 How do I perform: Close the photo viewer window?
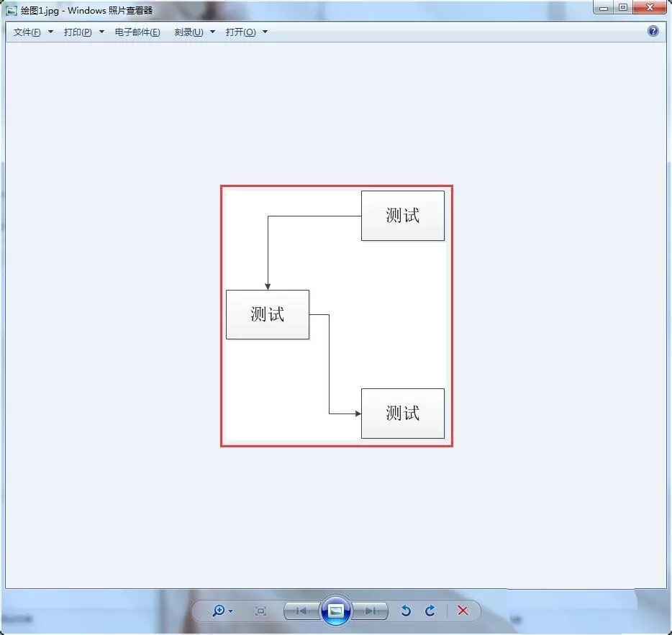650,8
